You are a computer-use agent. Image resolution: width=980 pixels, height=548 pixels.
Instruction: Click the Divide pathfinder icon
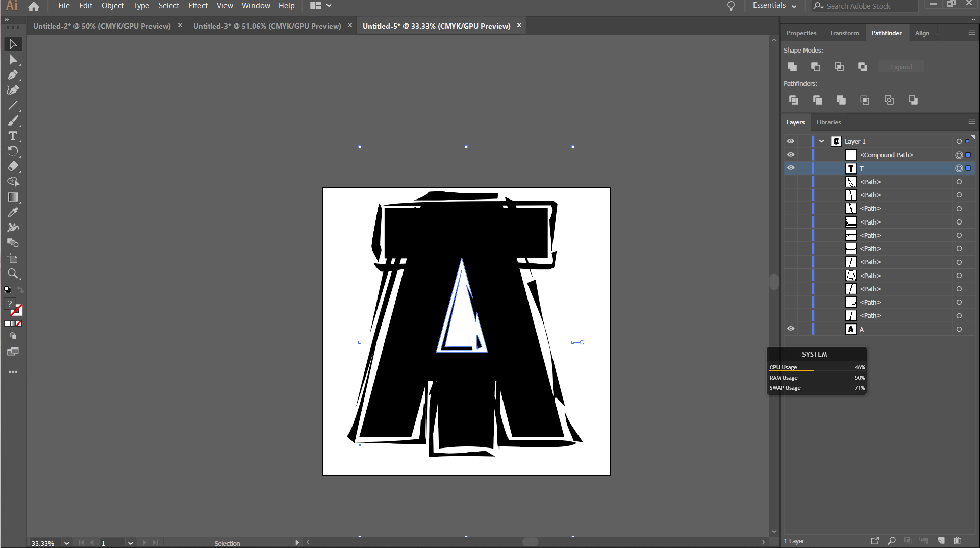(x=794, y=100)
